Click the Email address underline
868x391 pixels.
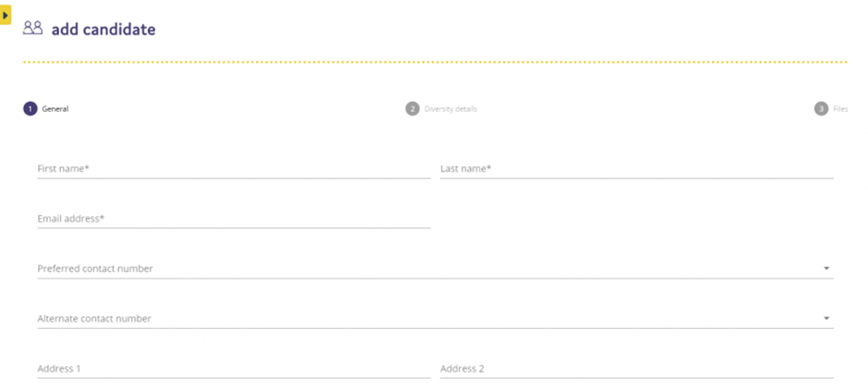pyautogui.click(x=234, y=227)
